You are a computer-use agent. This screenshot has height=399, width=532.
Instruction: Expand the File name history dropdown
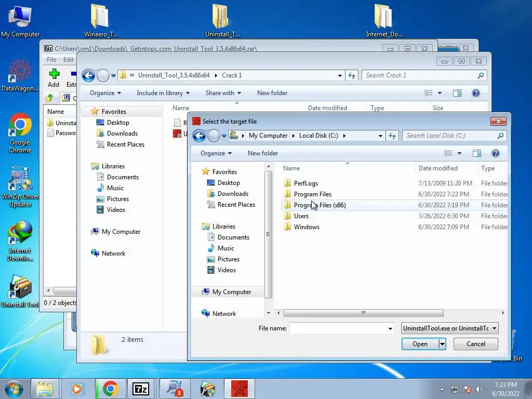[390, 328]
